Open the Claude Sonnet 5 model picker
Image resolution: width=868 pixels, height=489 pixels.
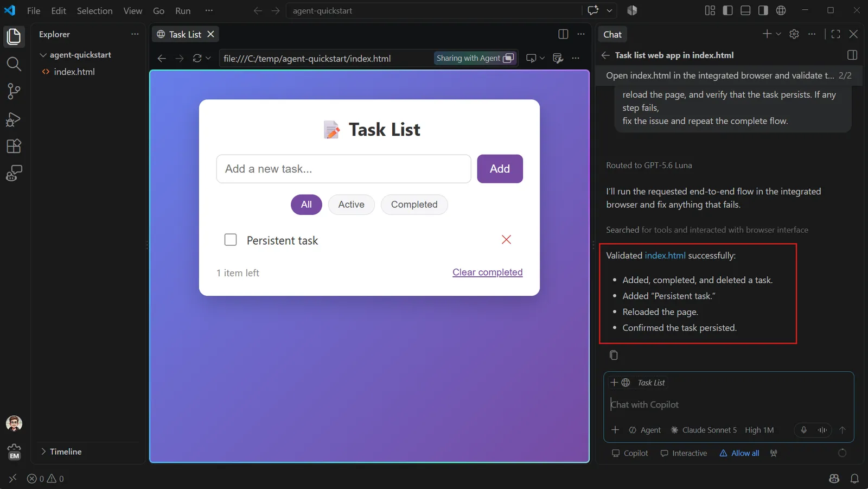click(704, 430)
